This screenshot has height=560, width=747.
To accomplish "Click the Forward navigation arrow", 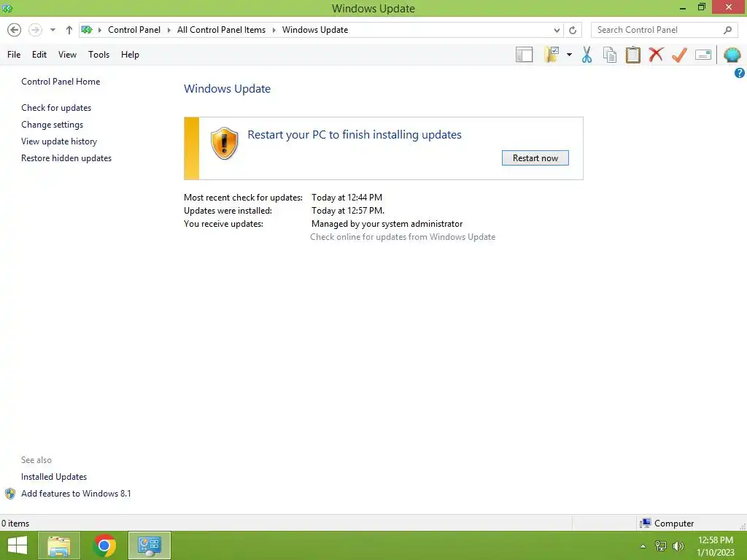I will (35, 30).
